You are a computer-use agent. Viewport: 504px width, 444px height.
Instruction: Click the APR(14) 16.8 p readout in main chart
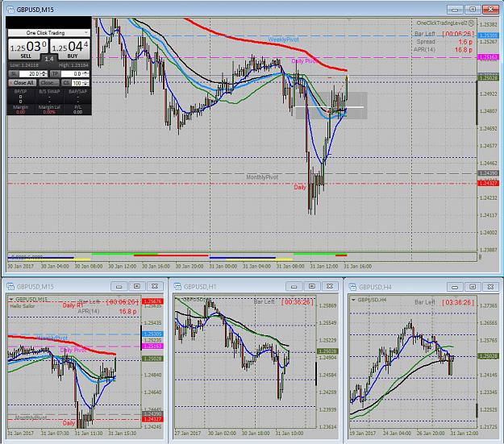(x=443, y=50)
